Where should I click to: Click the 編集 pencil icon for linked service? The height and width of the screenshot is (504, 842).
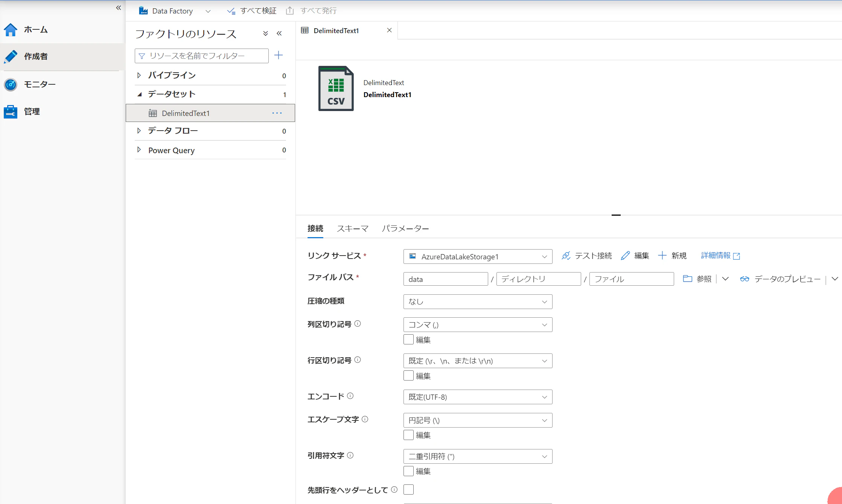tap(625, 256)
